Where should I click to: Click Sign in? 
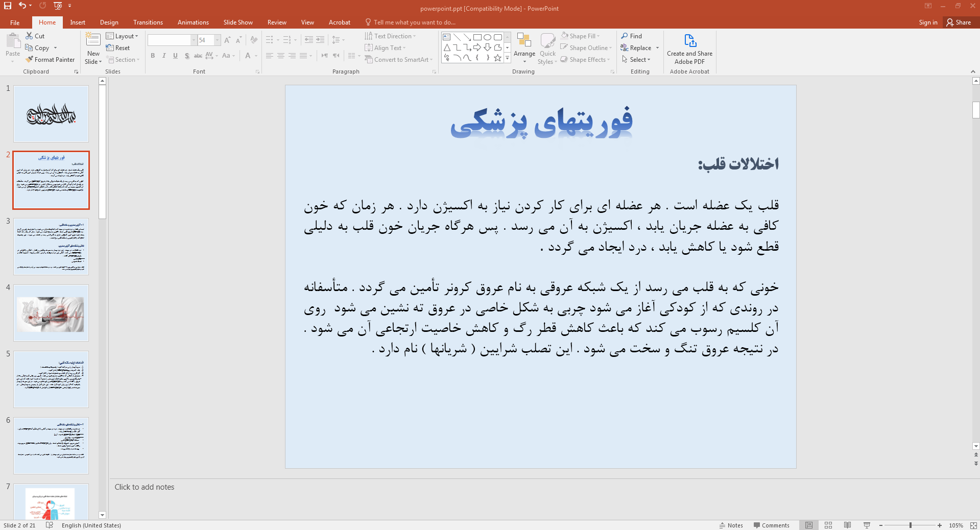928,22
